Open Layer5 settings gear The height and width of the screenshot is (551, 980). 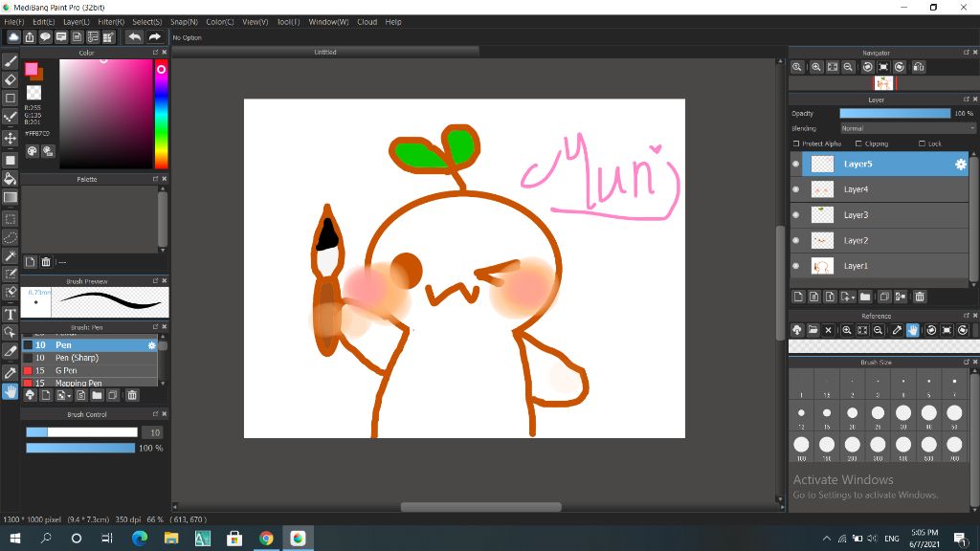(x=961, y=165)
